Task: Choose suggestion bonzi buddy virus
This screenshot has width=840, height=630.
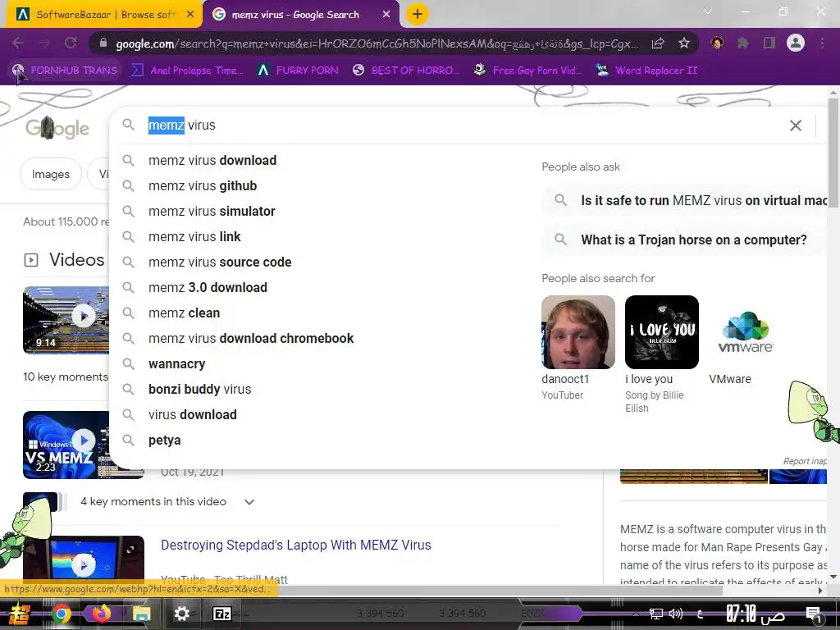Action: 199,390
